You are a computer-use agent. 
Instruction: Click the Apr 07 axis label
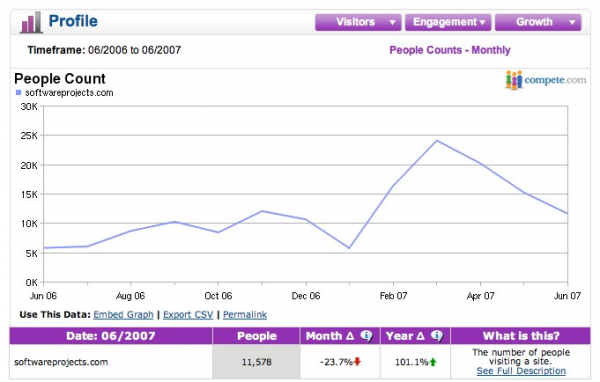tap(481, 296)
